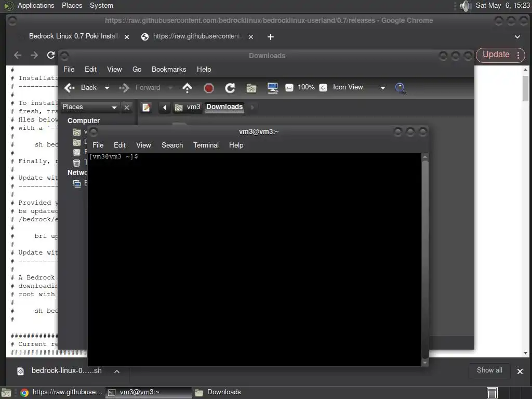Reload the Downloads folder in file manager
This screenshot has width=532, height=399.
[230, 88]
